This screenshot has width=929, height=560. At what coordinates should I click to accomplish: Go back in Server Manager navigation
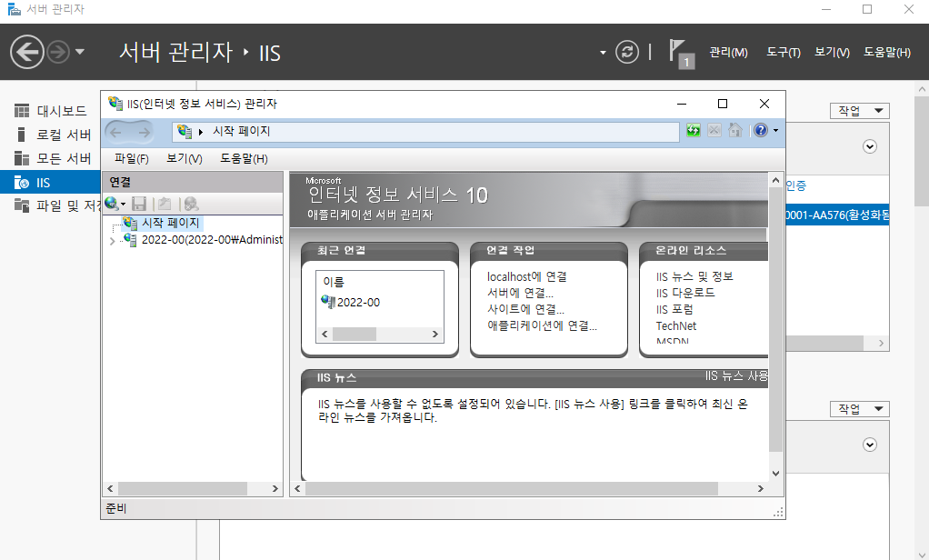click(26, 52)
